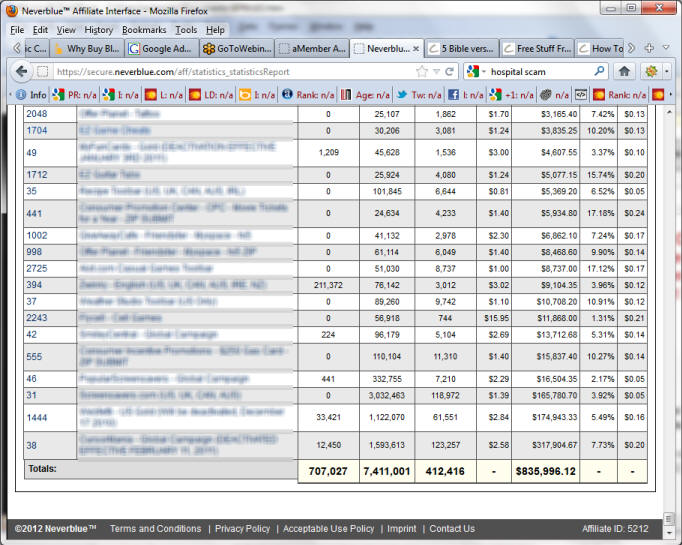This screenshot has height=545, width=682.
Task: Switch to the How To tab
Action: point(600,49)
